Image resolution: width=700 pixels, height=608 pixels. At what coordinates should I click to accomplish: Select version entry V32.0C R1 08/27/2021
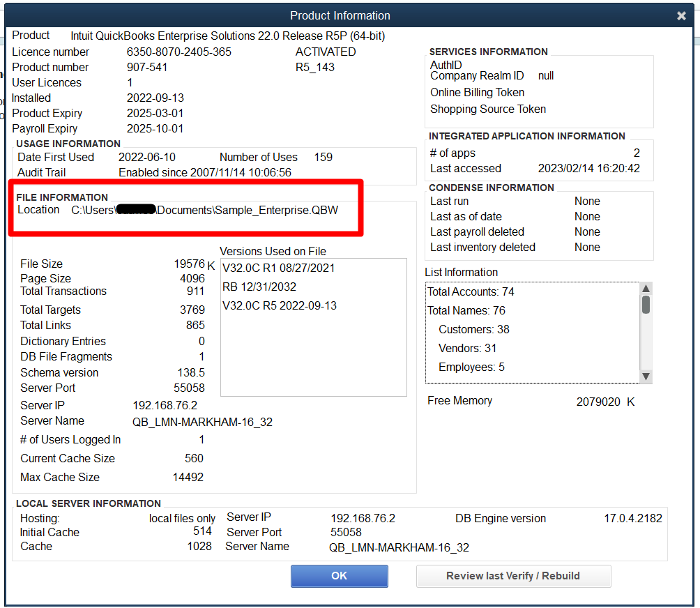279,268
